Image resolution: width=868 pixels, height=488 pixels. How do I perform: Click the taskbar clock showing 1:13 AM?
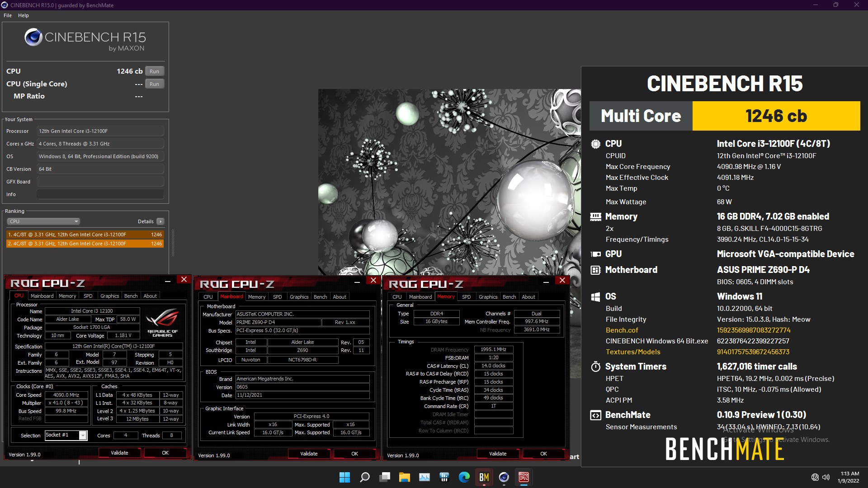pos(849,477)
